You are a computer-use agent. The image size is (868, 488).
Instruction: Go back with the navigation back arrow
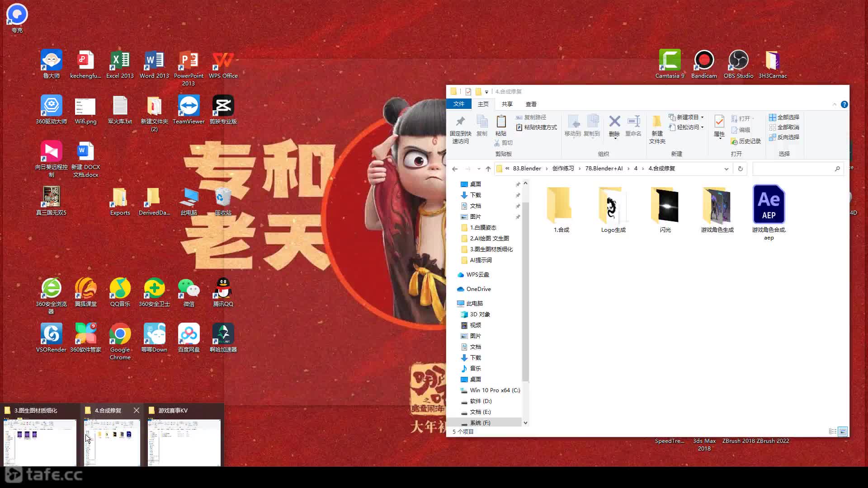(455, 169)
